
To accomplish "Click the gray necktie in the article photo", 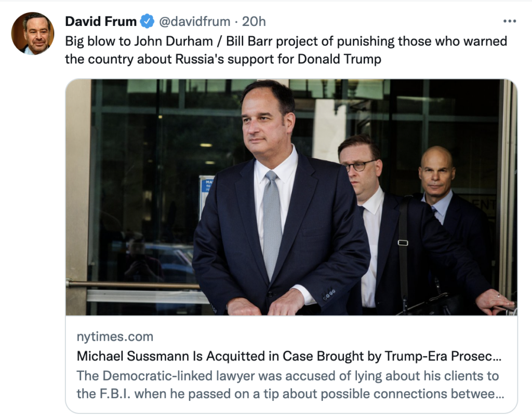I will coord(272,223).
